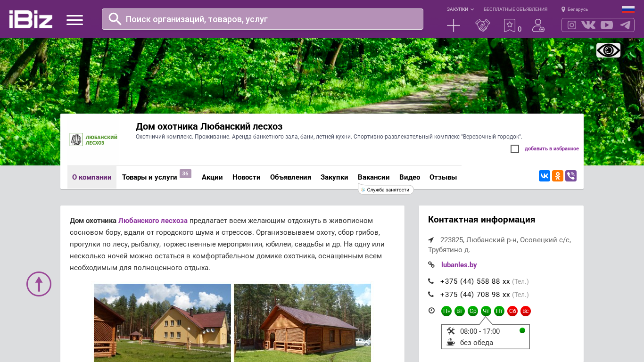The width and height of the screenshot is (644, 362).
Task: Share via the orange Odnoklassniki button
Action: pos(558,176)
